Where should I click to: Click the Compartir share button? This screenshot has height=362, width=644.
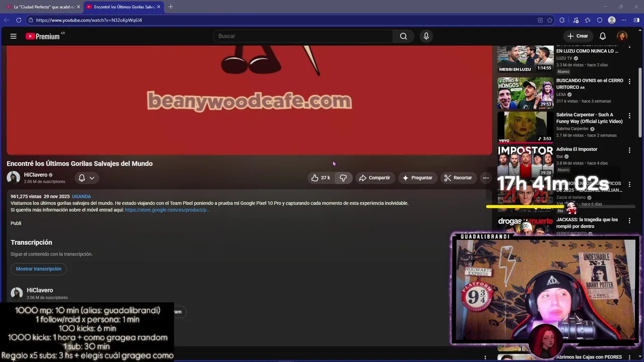click(x=374, y=177)
